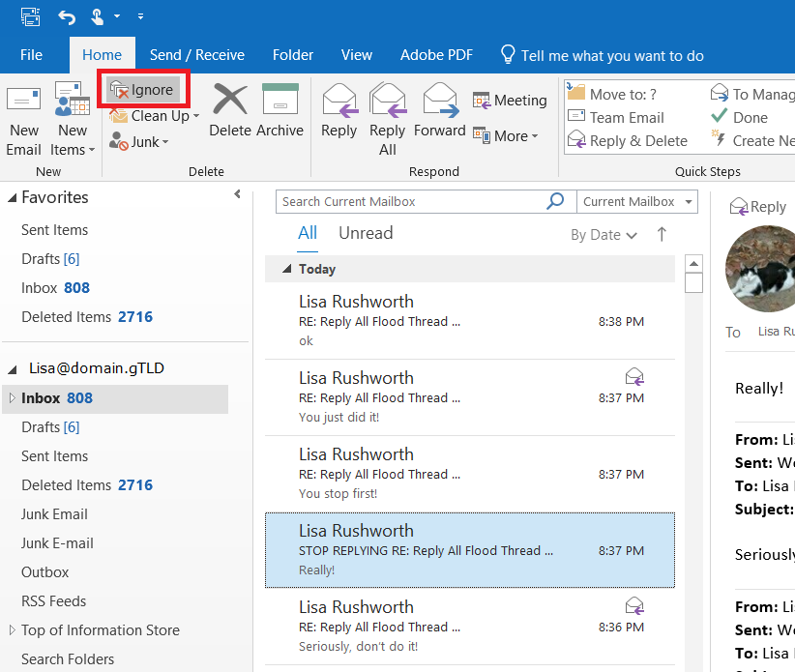Screen dimensions: 795x672
Task: Click Reply in the reading pane
Action: [x=757, y=206]
